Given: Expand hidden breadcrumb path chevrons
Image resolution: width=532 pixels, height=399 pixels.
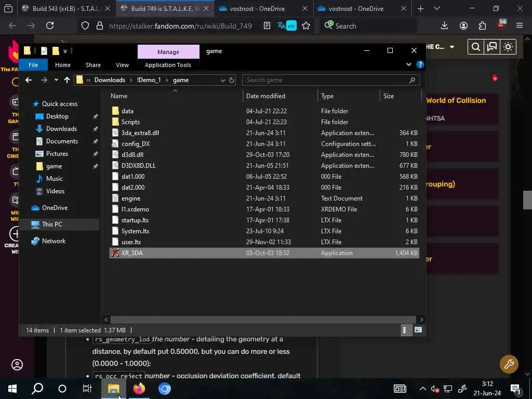Looking at the screenshot, I should (x=88, y=80).
